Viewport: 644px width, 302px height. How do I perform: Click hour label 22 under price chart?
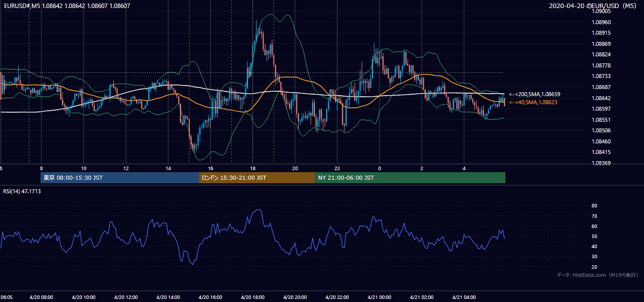point(338,169)
